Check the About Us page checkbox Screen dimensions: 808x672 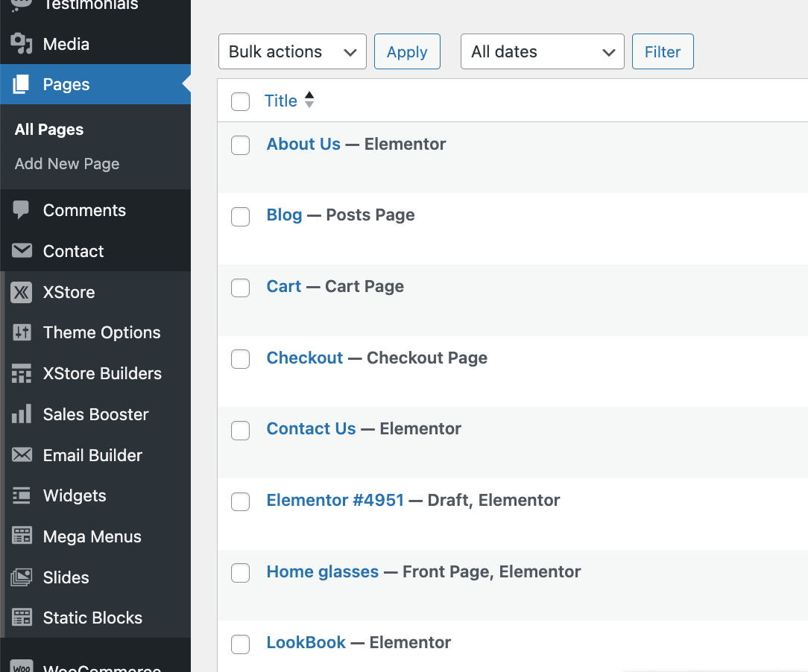pos(240,145)
